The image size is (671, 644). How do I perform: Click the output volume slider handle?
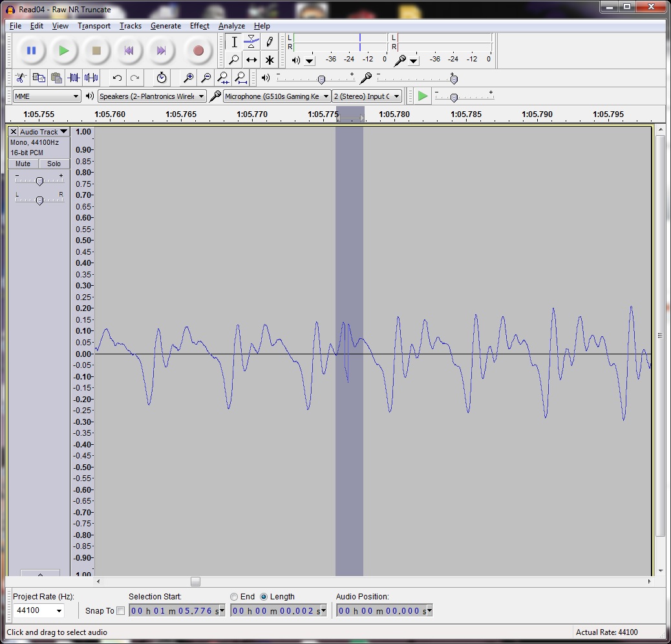point(321,79)
